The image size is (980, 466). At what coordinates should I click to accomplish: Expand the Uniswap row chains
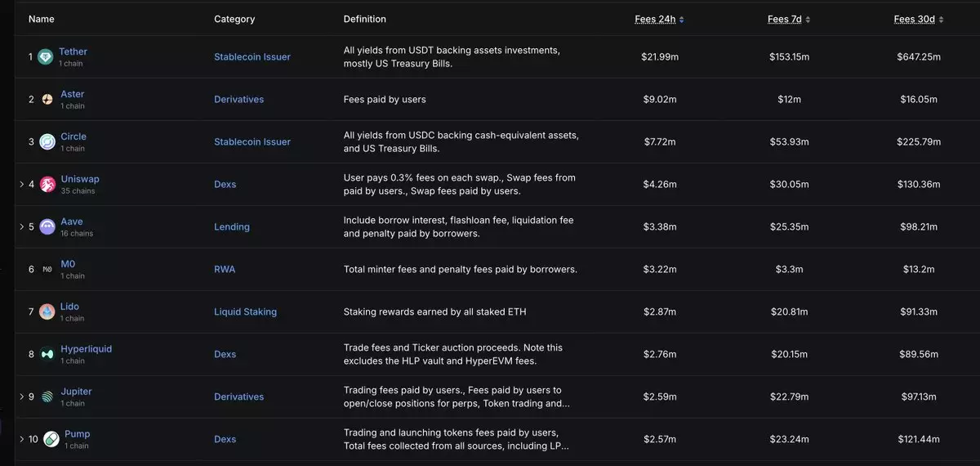[22, 185]
